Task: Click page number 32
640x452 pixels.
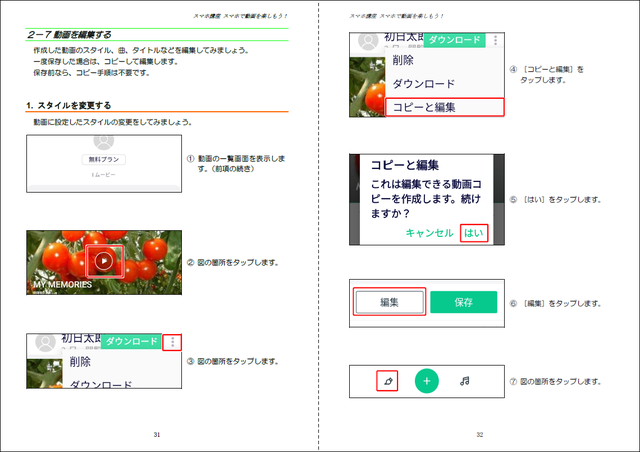Action: (480, 434)
